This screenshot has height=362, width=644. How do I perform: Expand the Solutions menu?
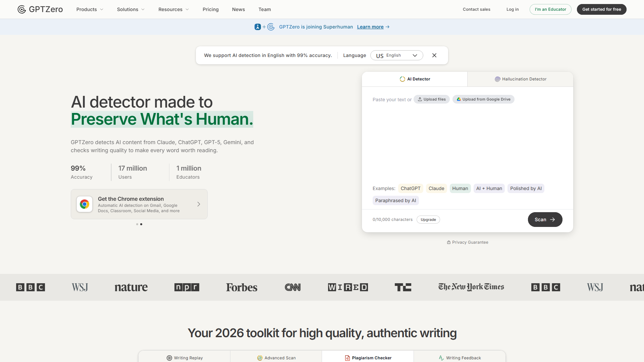[x=131, y=9]
